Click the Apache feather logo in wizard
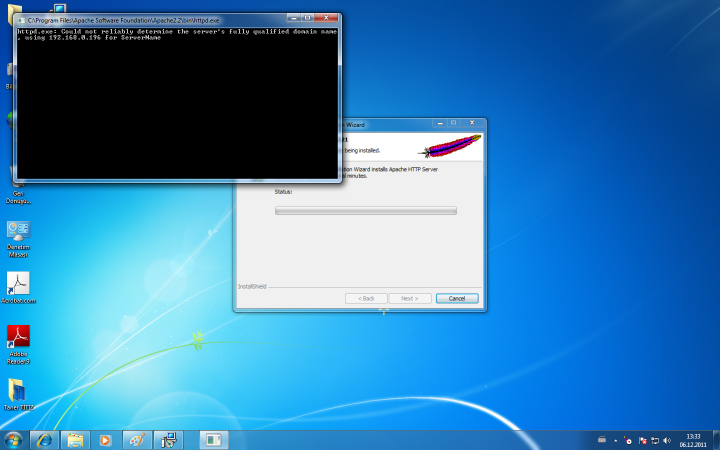Viewport: 720px width, 450px height. tap(450, 146)
